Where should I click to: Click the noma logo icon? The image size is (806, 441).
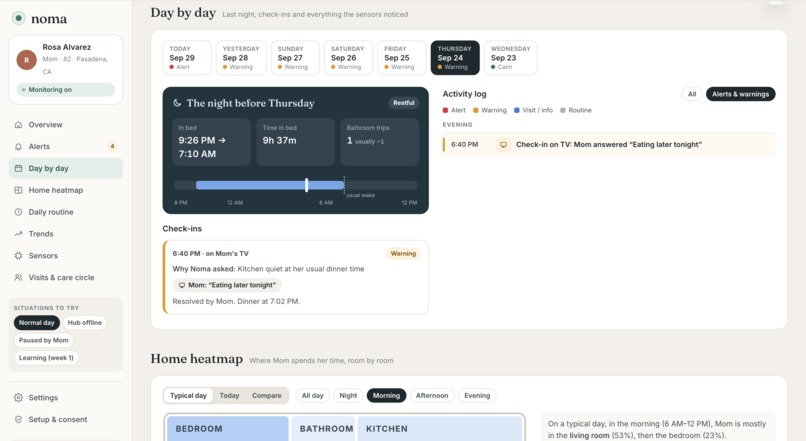coord(19,19)
